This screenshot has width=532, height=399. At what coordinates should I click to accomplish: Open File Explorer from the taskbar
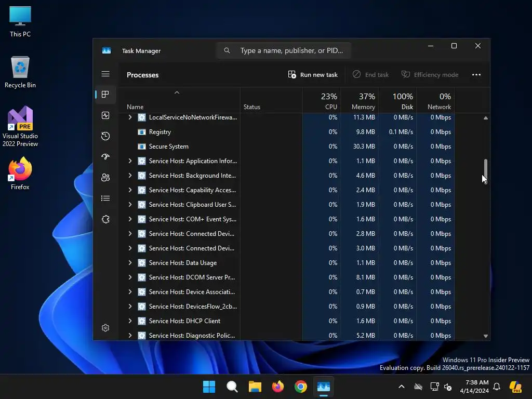pyautogui.click(x=255, y=387)
